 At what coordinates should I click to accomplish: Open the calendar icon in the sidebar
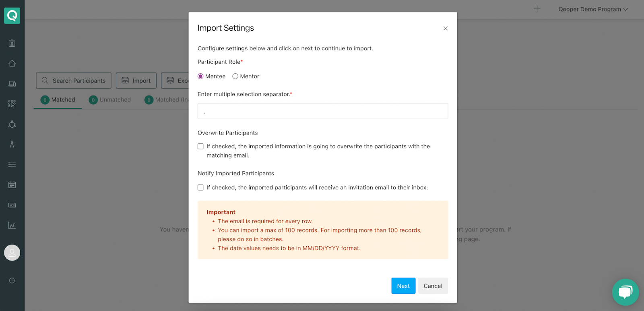pyautogui.click(x=12, y=185)
